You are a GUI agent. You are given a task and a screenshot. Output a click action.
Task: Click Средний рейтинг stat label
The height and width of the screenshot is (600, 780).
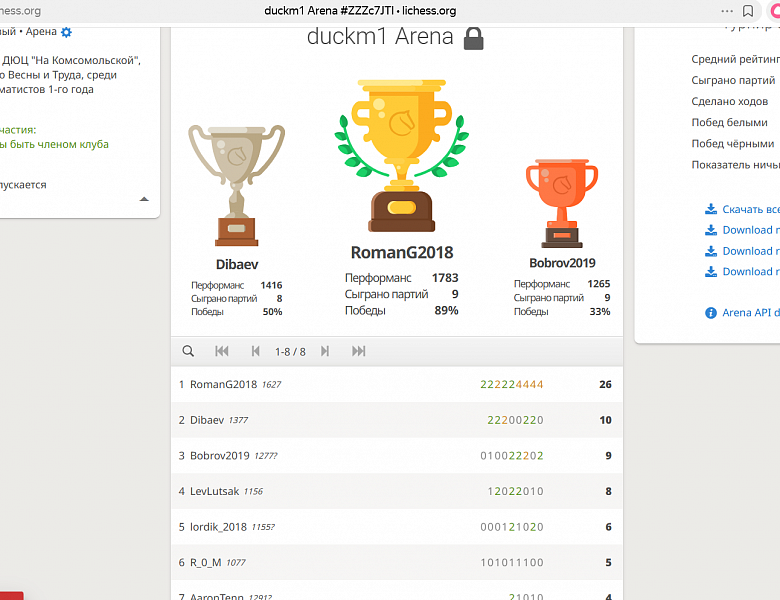pos(736,59)
